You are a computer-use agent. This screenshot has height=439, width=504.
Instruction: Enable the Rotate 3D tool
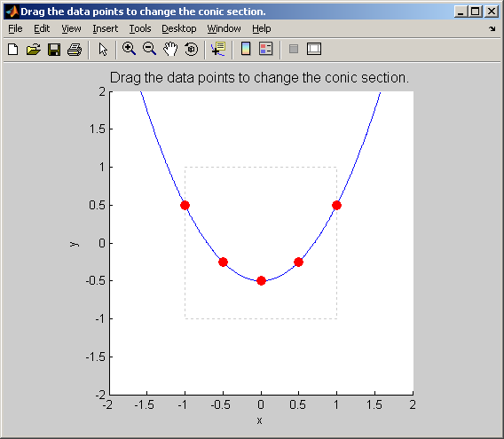tap(192, 49)
